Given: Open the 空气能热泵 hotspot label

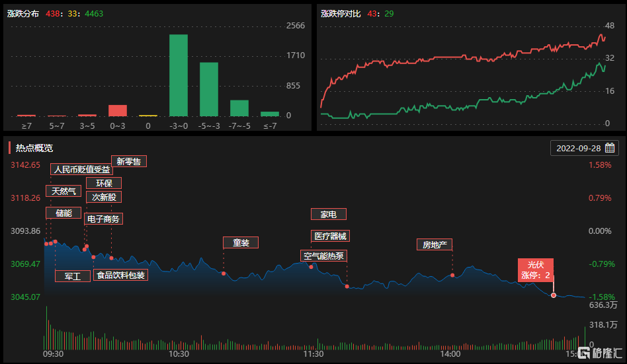Looking at the screenshot, I should coord(324,256).
